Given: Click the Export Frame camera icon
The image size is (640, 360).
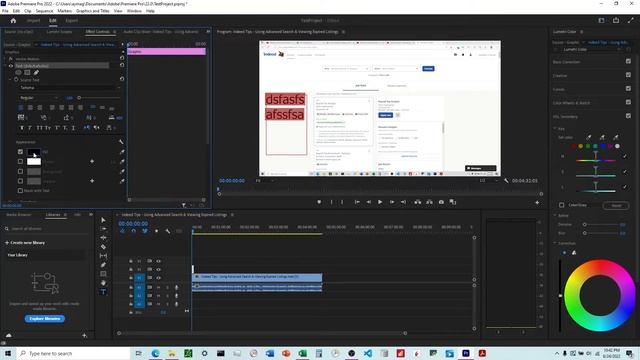Looking at the screenshot, I should (441, 202).
